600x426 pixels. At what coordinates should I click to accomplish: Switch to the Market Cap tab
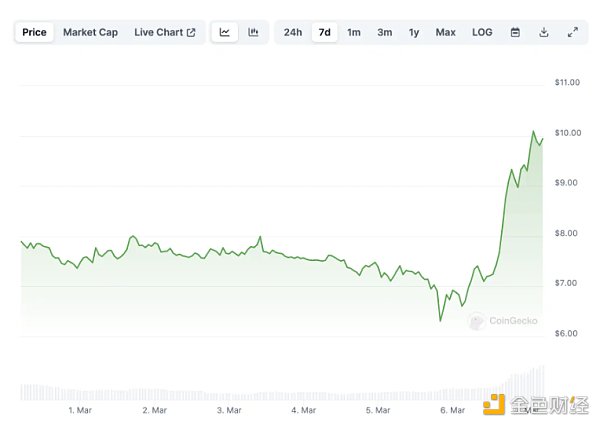(x=90, y=32)
